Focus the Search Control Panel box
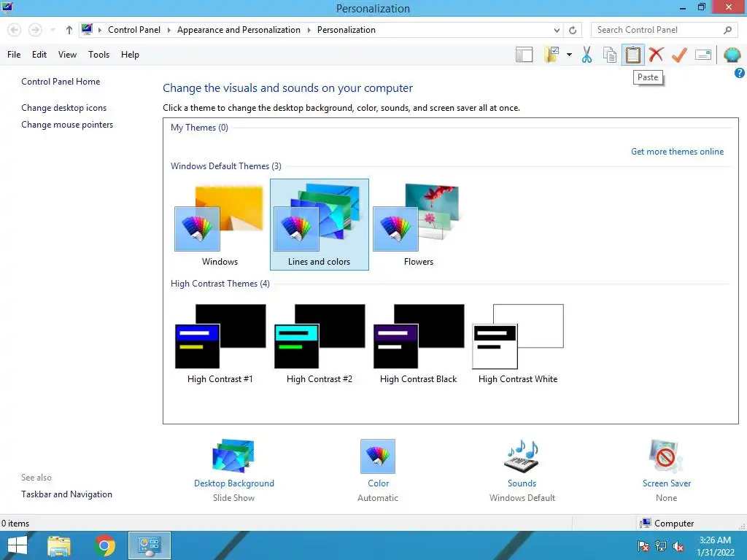Viewport: 747px width, 560px height. point(657,30)
